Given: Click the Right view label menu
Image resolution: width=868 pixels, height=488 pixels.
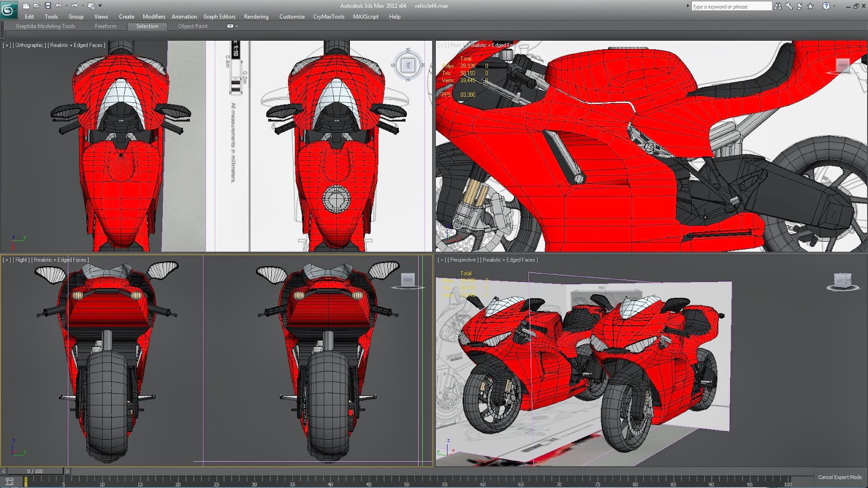Looking at the screenshot, I should point(21,260).
